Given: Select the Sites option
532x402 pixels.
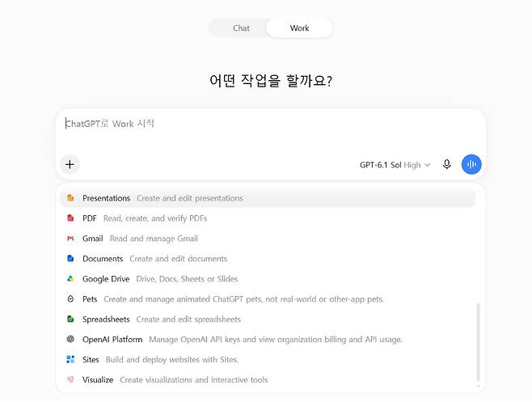Looking at the screenshot, I should 268,359.
